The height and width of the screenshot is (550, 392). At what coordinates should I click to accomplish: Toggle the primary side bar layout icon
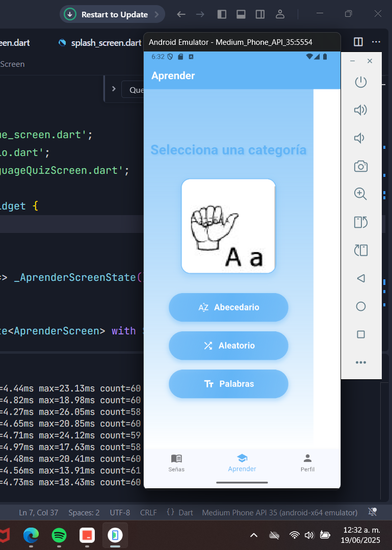click(222, 14)
